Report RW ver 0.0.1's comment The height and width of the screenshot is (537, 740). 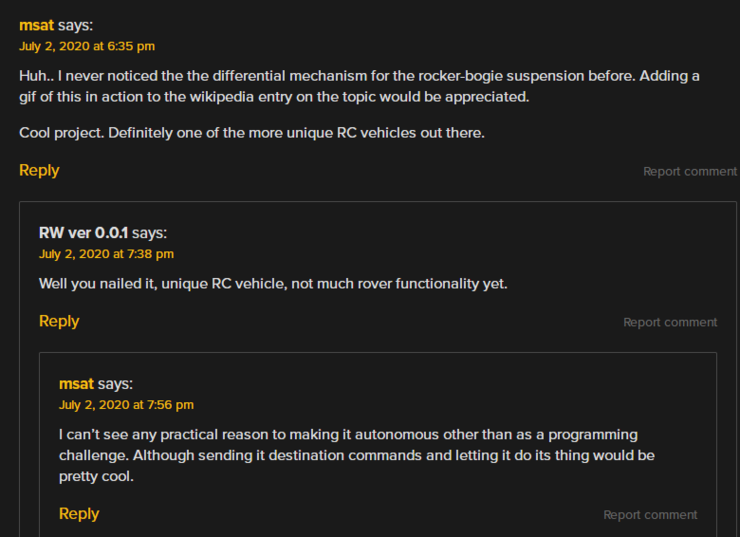(670, 322)
